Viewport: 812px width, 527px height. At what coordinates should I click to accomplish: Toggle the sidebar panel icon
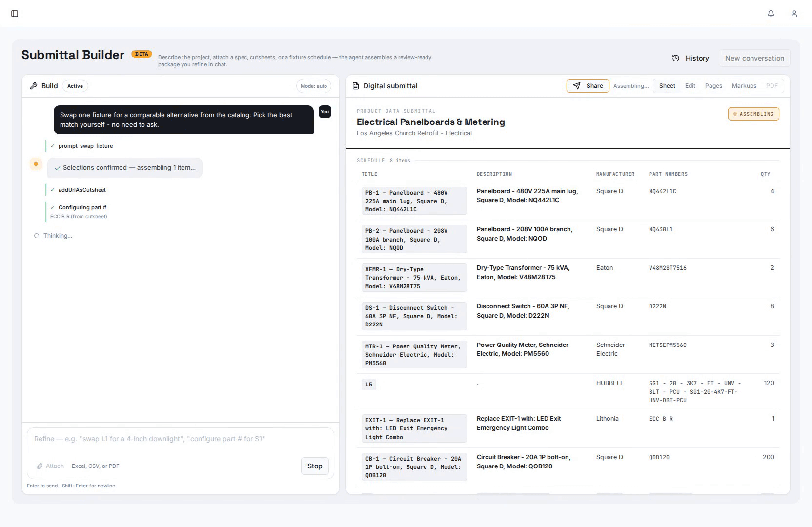pyautogui.click(x=15, y=14)
